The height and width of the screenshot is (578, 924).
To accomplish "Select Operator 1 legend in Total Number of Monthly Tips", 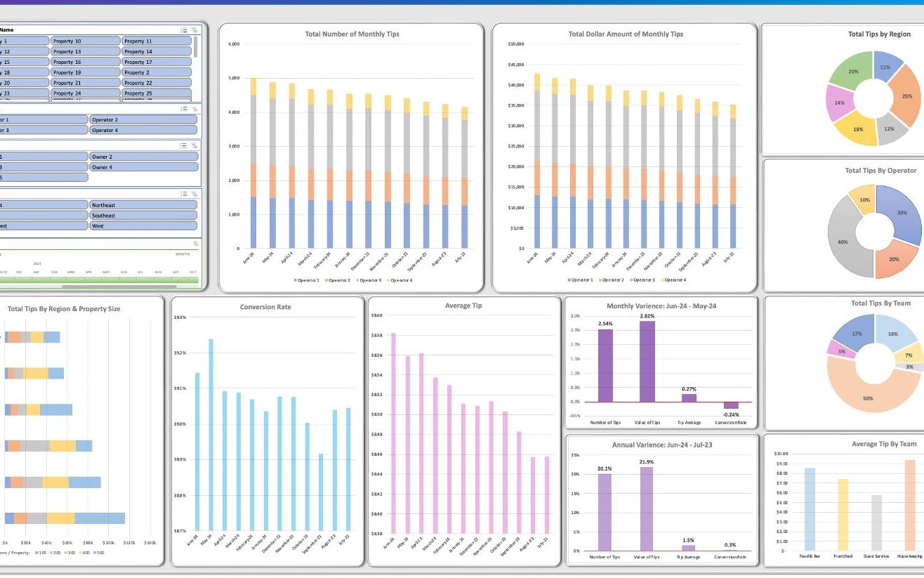I will tap(306, 280).
